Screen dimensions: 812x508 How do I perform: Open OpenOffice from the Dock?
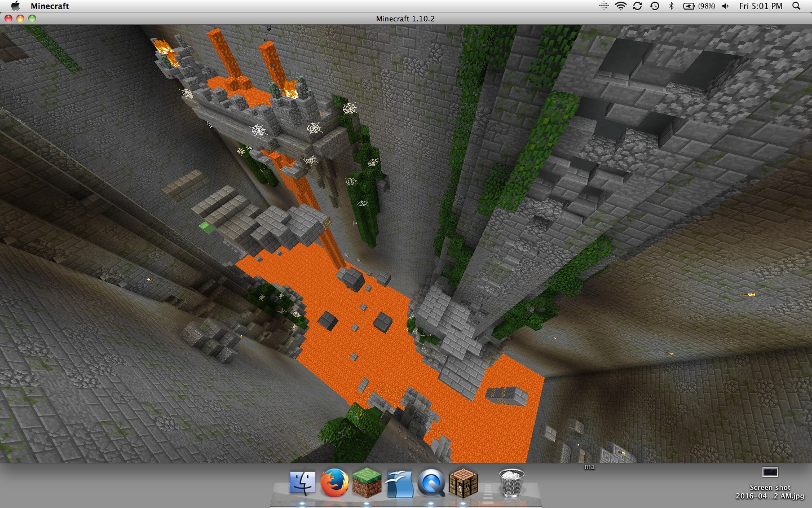[x=399, y=484]
